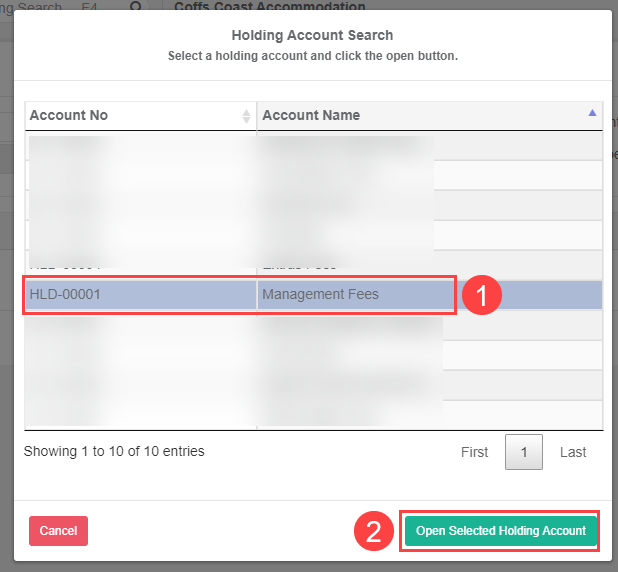
Task: Click the Holding Account Search dialog title
Action: [x=312, y=36]
